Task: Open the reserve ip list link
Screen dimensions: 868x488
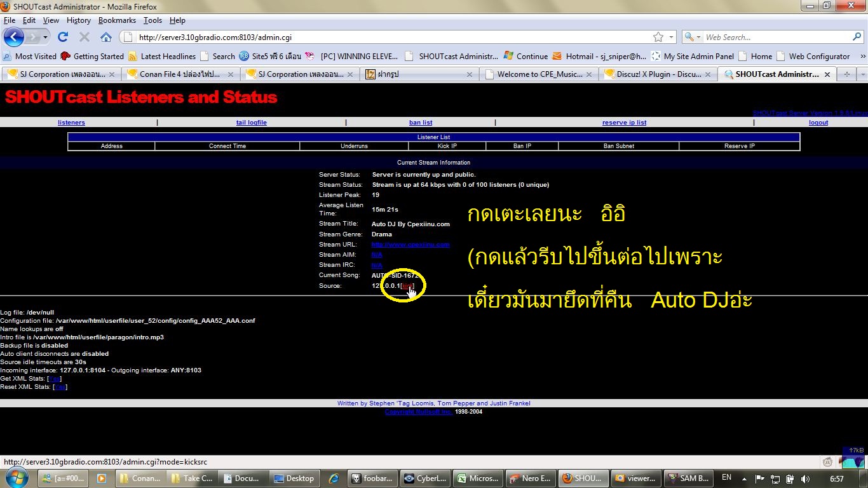Action: coord(625,123)
